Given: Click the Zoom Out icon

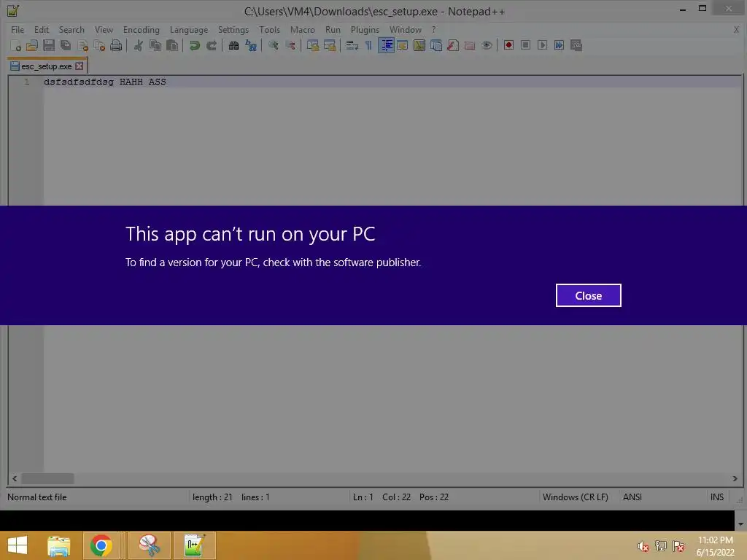Looking at the screenshot, I should [x=290, y=45].
